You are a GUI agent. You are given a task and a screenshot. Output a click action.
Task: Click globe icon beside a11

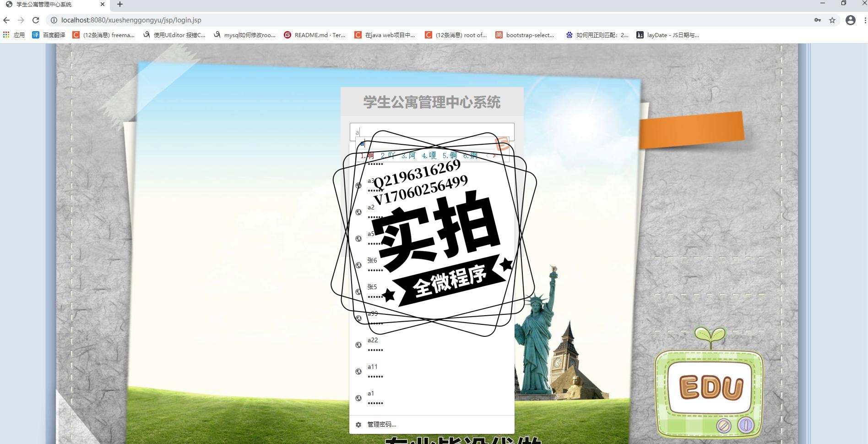(358, 372)
